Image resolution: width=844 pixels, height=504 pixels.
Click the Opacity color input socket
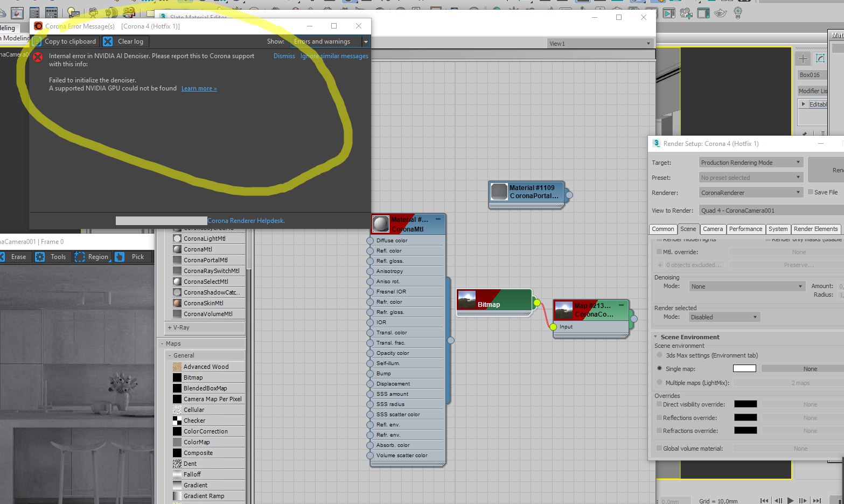pyautogui.click(x=370, y=353)
